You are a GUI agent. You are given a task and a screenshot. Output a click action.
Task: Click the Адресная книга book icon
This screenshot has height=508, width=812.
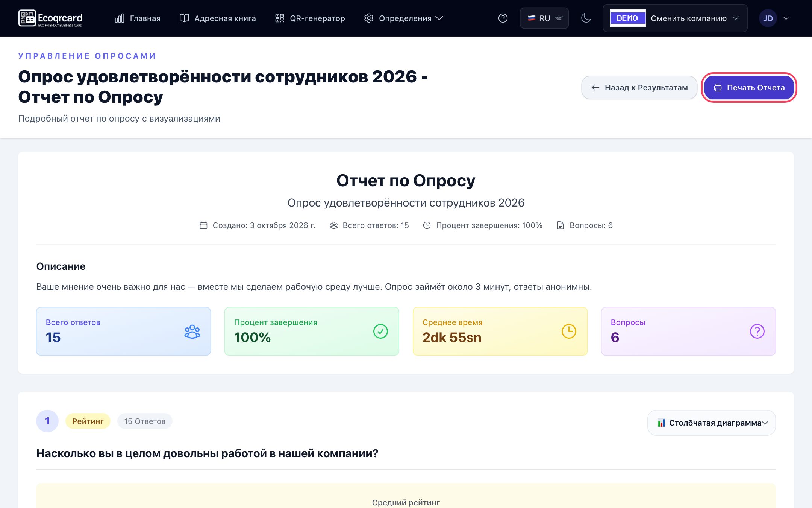pyautogui.click(x=184, y=18)
